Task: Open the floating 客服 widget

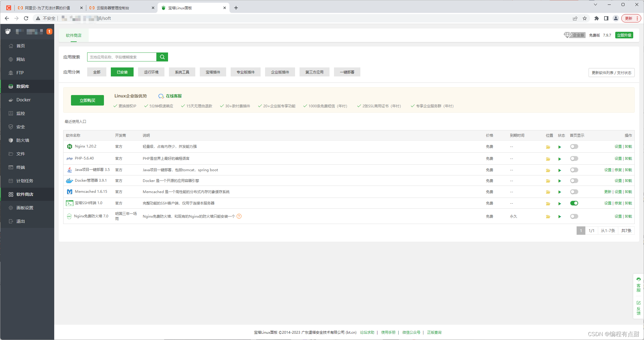Action: (x=638, y=285)
